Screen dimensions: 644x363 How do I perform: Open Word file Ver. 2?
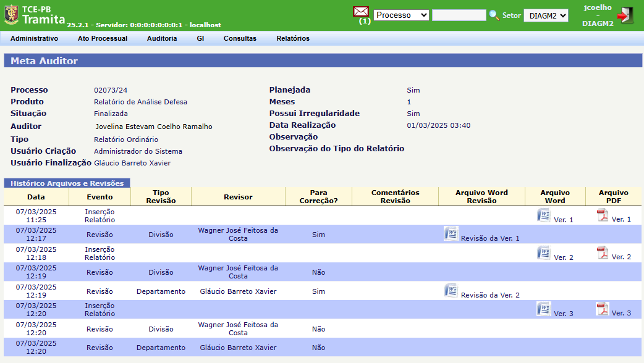click(x=543, y=253)
